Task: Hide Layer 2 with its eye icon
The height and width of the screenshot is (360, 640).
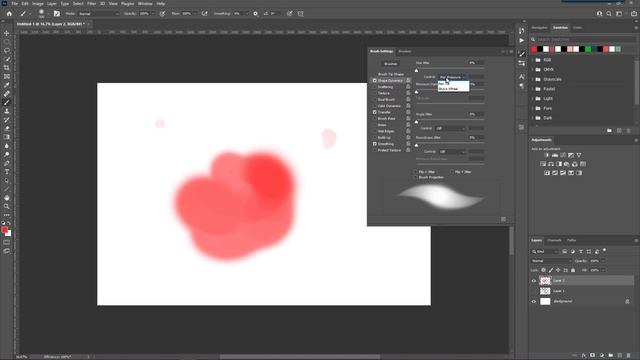Action: click(533, 281)
